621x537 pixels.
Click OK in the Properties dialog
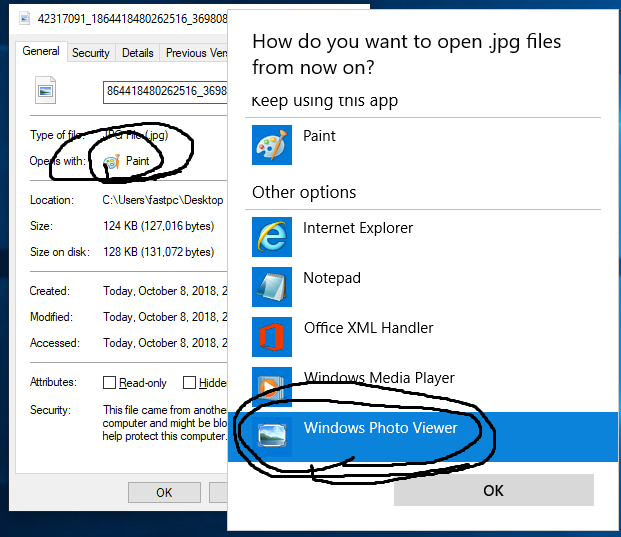[164, 492]
